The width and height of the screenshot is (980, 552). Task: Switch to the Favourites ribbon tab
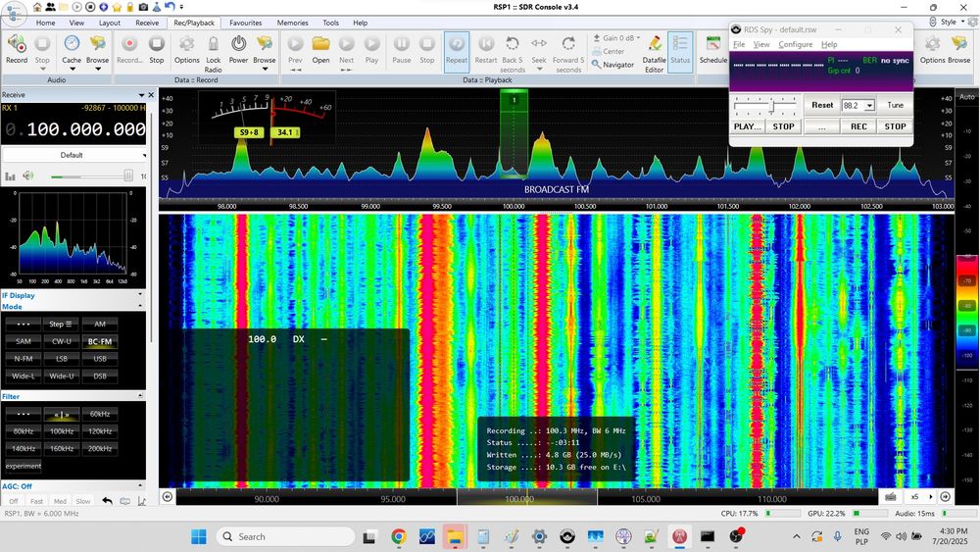(x=245, y=23)
